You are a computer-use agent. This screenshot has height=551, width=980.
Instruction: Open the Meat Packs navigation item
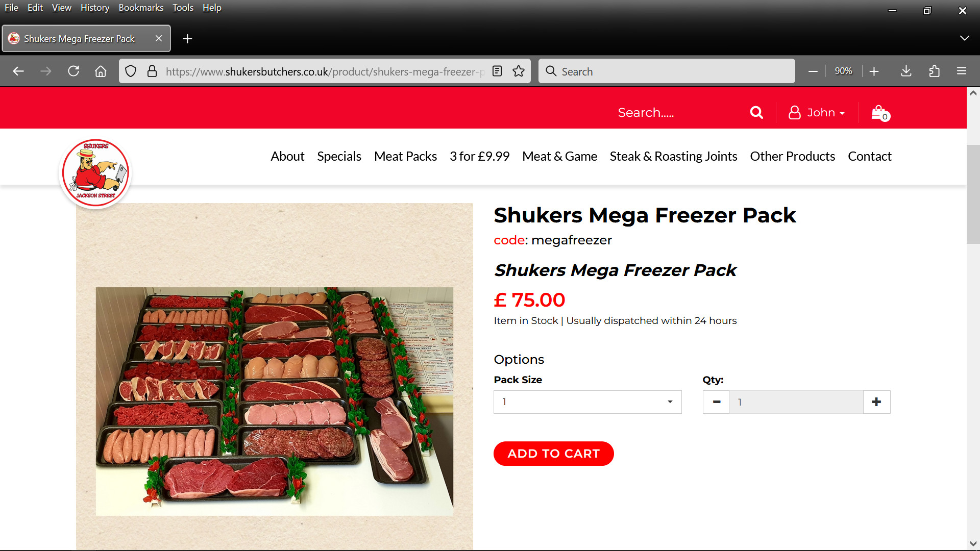click(405, 156)
